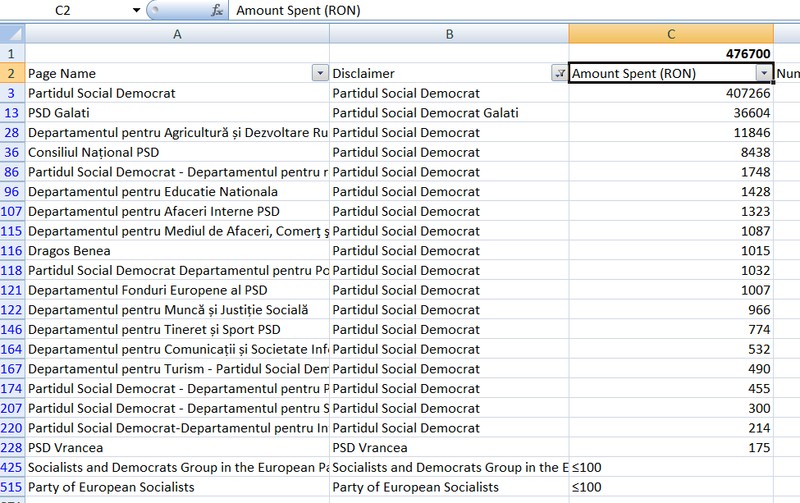Select the Departamentul pentru Muncă și Justiție Socială cell

[x=177, y=310]
